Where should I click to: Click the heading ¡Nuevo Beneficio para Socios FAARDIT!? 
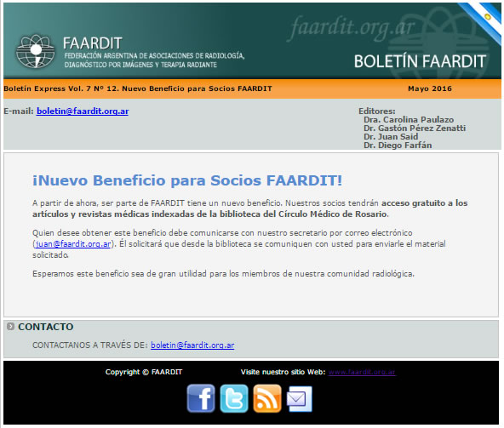click(x=187, y=180)
